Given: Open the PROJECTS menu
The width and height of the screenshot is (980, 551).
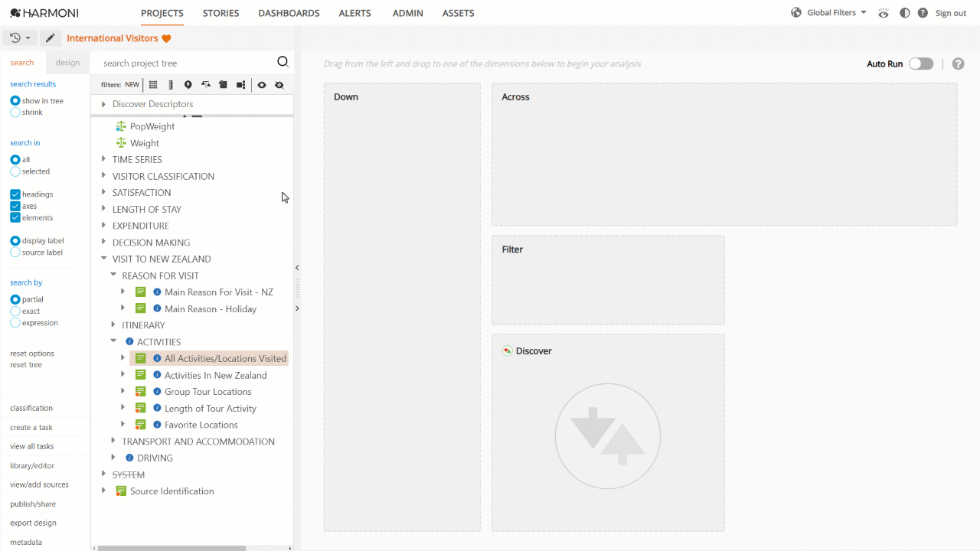Looking at the screenshot, I should tap(162, 13).
